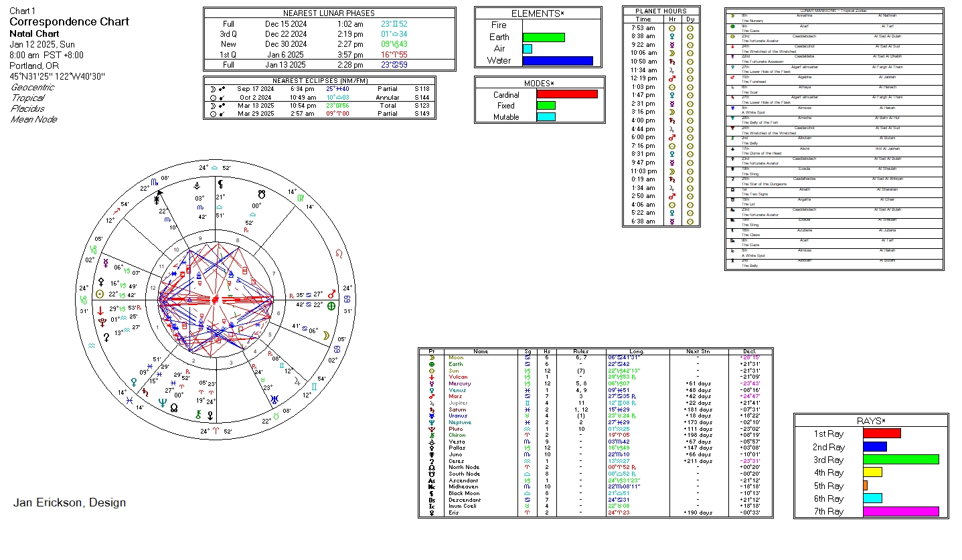Click the "Annular" eclipse type on Oct 2 2024
Image resolution: width=962 pixels, height=560 pixels.
point(387,98)
